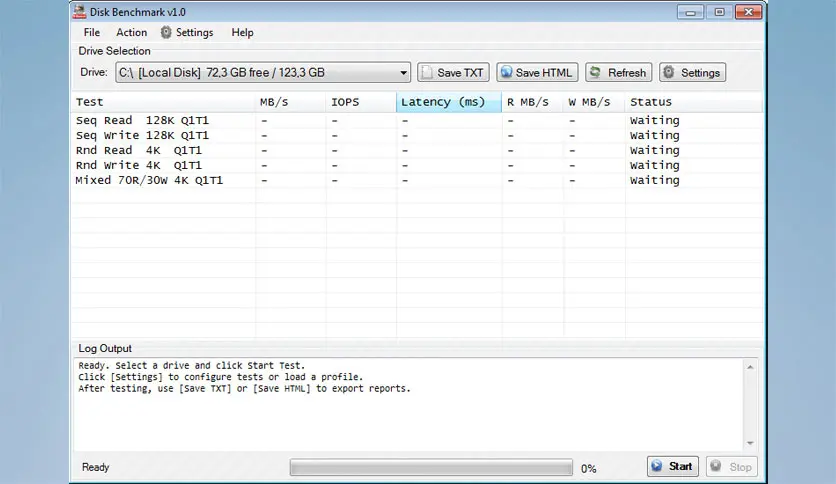Click the blue play icon on Start
This screenshot has width=836, height=484.
coord(657,466)
